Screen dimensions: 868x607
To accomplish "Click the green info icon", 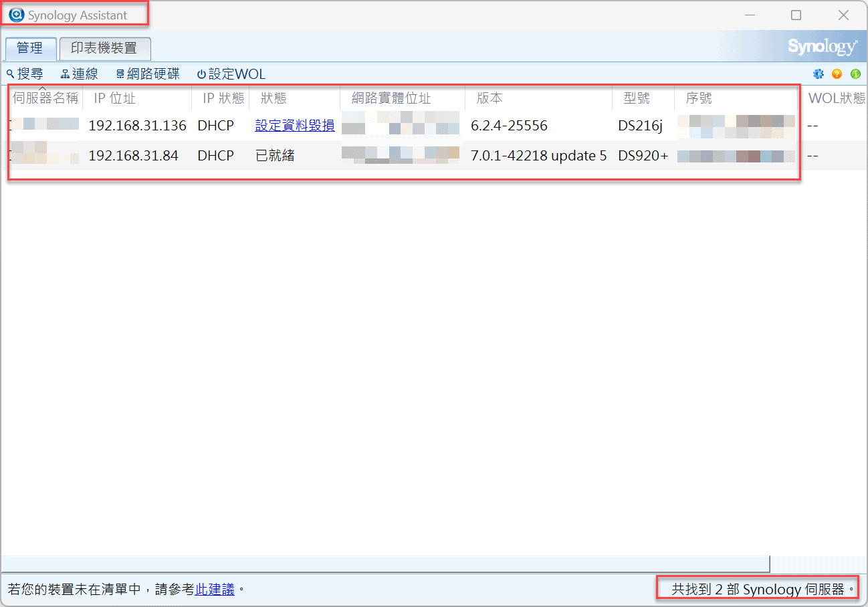I will click(x=855, y=74).
